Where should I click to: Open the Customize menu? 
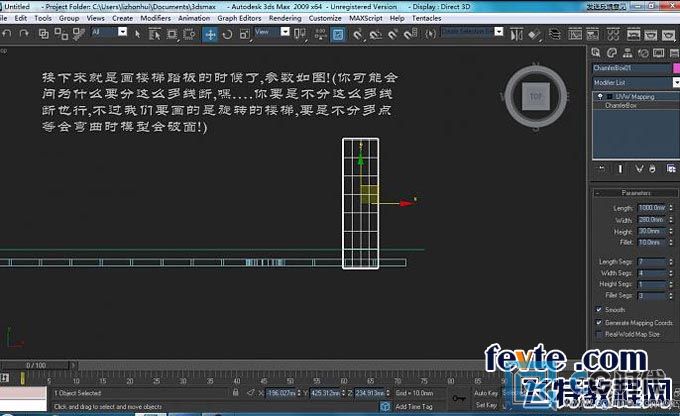tap(325, 18)
